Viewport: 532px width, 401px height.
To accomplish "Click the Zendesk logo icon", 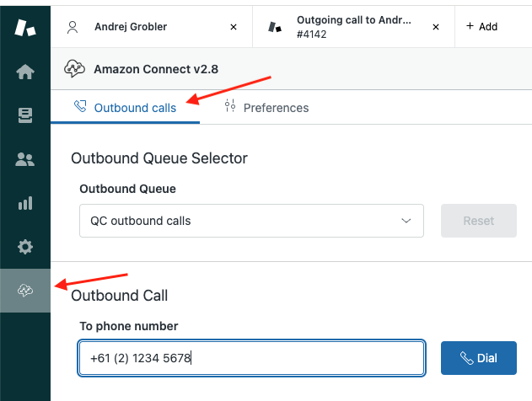I will coord(25,27).
